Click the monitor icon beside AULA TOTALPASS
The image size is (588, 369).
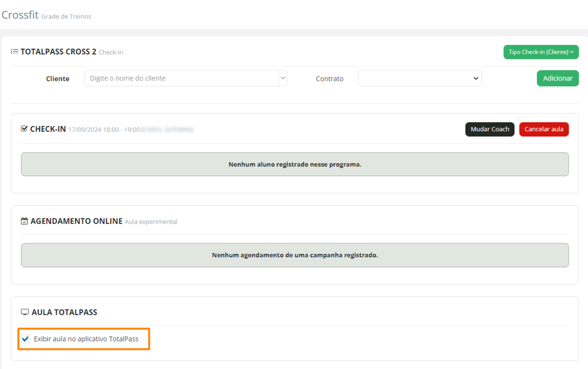point(25,312)
